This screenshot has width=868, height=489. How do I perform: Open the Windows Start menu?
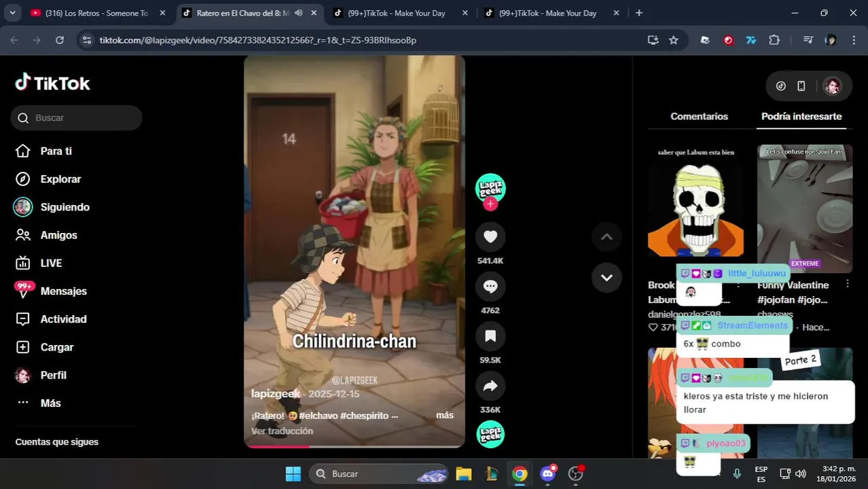[x=293, y=473]
